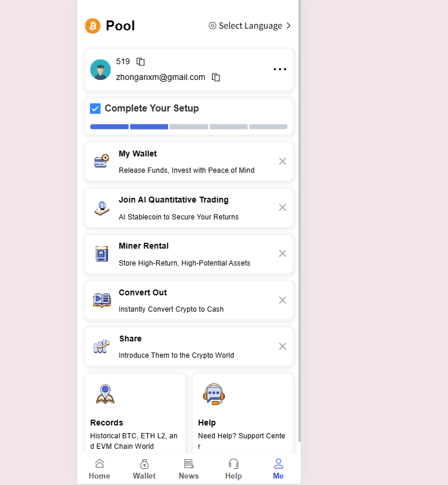Go to the Wallet tab

(144, 469)
